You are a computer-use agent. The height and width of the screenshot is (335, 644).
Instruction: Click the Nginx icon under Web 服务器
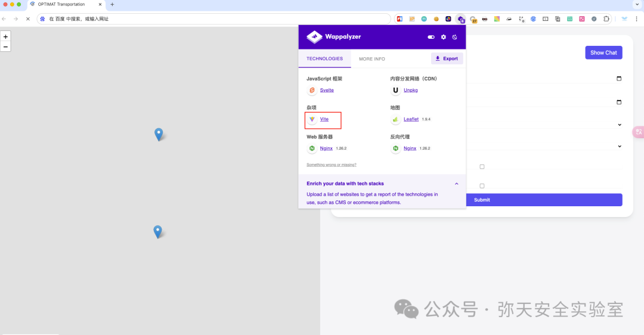(x=312, y=148)
